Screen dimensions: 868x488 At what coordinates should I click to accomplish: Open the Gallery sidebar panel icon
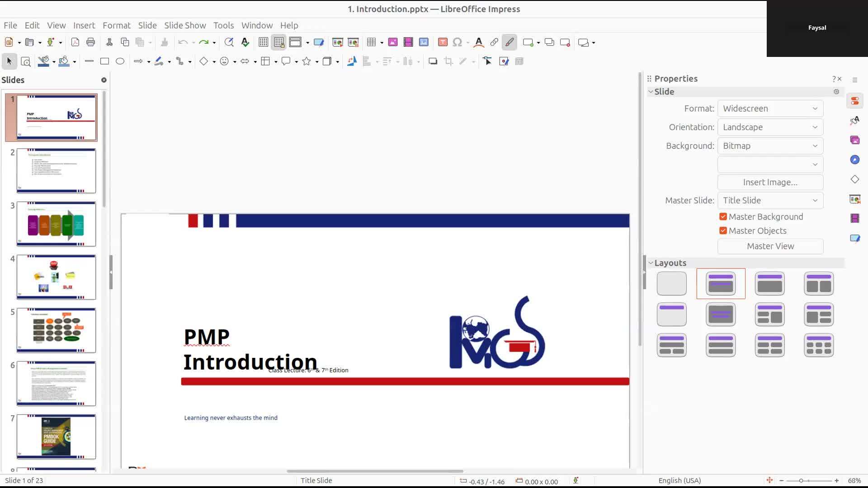pyautogui.click(x=854, y=140)
